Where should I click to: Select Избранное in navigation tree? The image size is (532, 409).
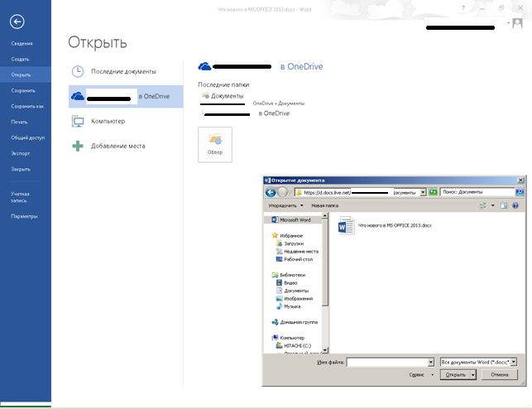coord(287,236)
